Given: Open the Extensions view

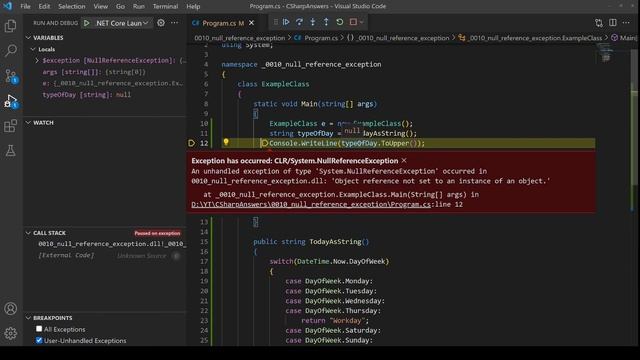Looking at the screenshot, I should (10, 126).
